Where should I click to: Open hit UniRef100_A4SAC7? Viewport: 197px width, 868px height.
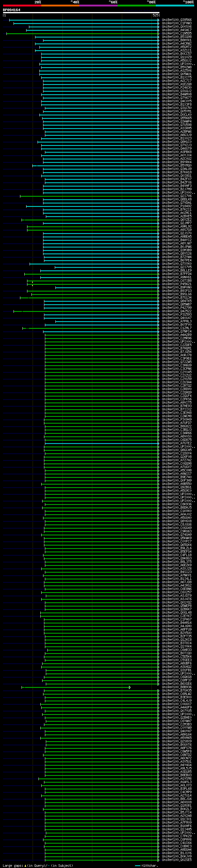177,30
